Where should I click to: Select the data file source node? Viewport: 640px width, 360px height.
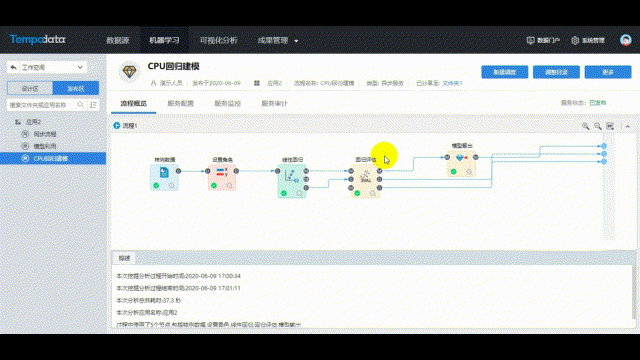click(164, 177)
